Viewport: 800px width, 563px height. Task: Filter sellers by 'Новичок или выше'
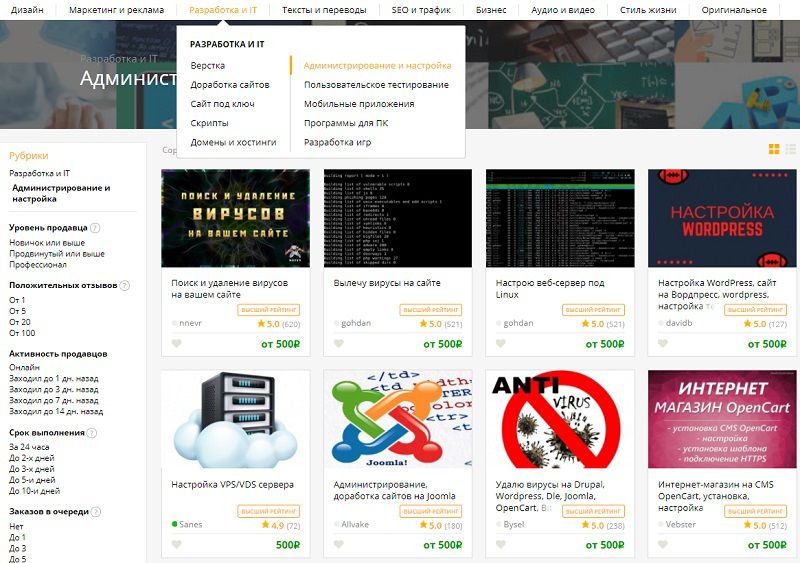(47, 243)
